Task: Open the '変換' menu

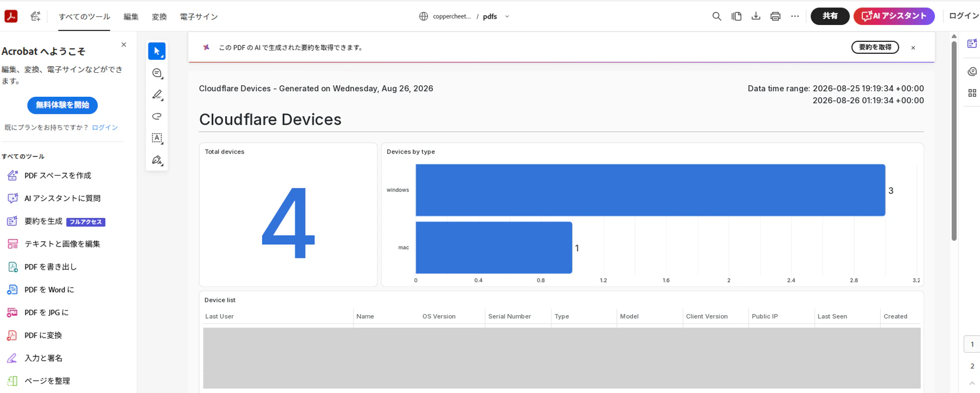Action: [159, 16]
